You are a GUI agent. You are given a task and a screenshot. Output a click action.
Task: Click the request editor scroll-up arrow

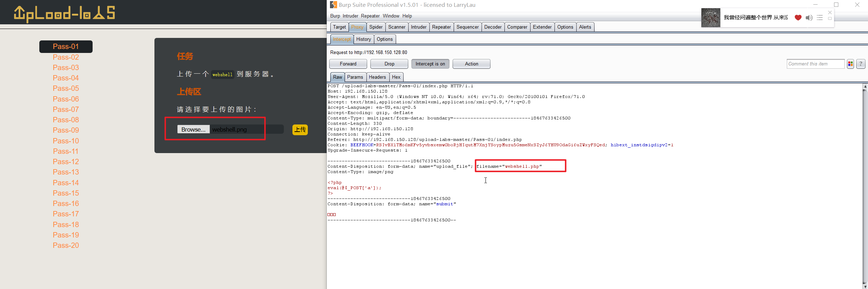pos(865,86)
